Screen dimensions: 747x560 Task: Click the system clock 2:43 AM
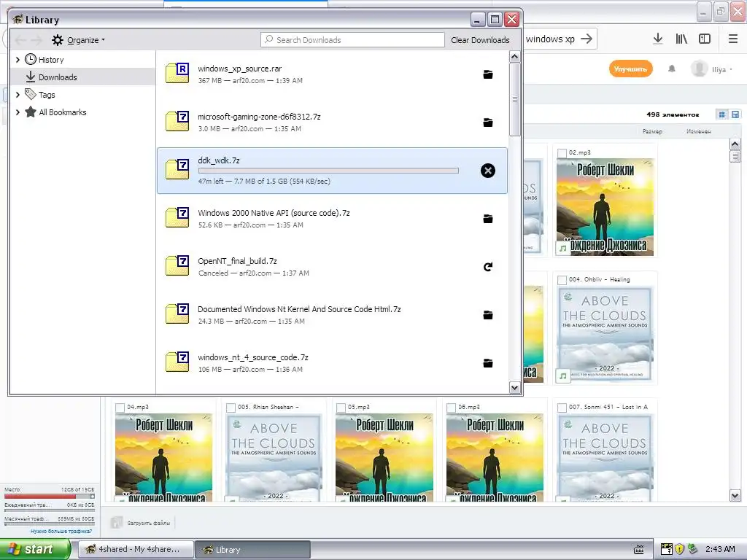[720, 549]
